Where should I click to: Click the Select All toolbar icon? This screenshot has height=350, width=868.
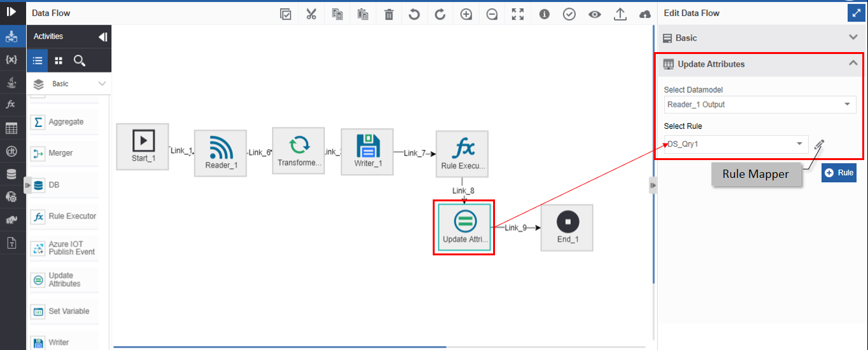tap(286, 14)
